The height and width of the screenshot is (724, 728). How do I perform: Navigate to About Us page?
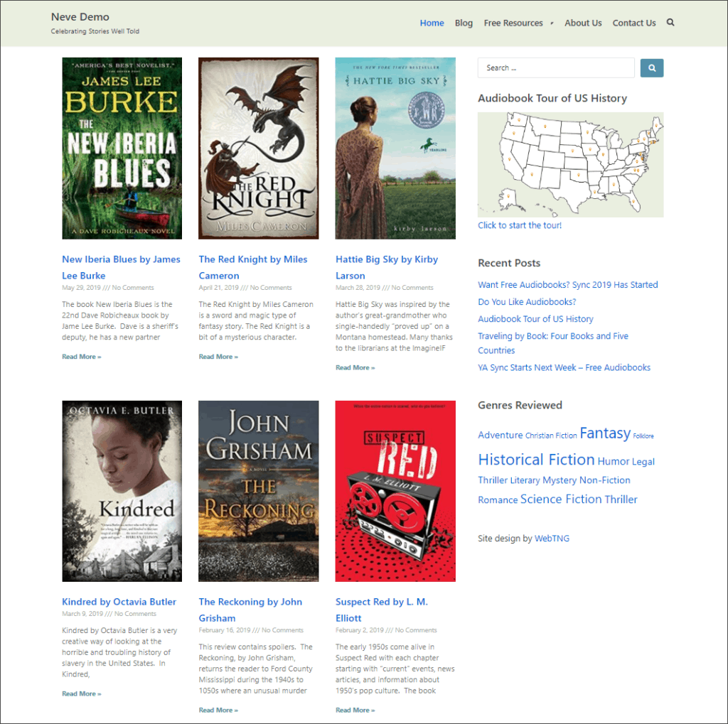(583, 23)
